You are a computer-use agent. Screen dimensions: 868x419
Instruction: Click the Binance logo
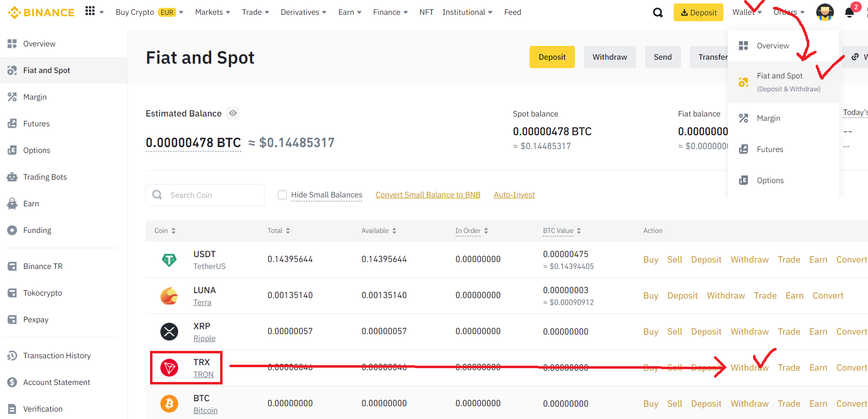pos(41,12)
